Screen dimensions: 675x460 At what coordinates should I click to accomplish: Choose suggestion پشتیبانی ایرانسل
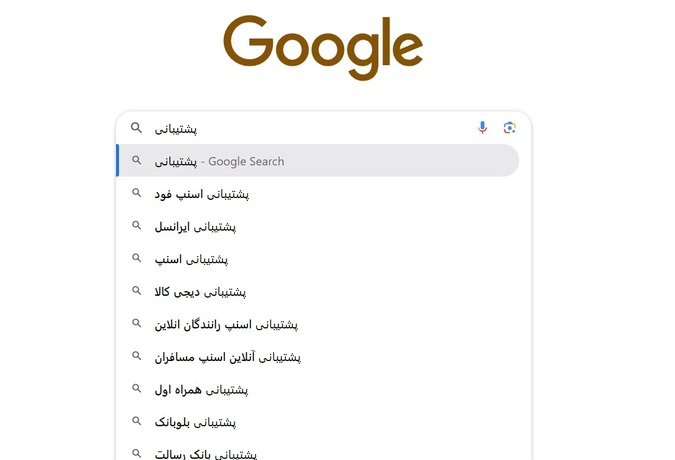click(318, 226)
